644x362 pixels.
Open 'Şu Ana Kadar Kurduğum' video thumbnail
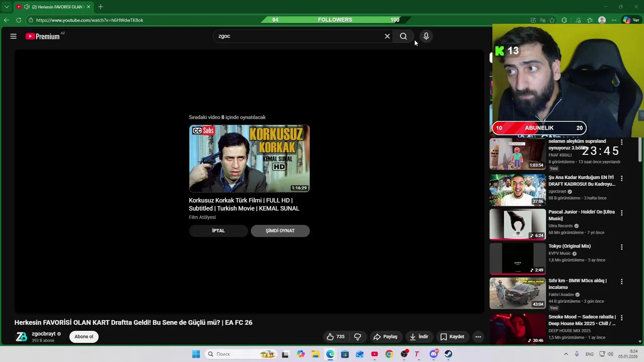tap(518, 190)
